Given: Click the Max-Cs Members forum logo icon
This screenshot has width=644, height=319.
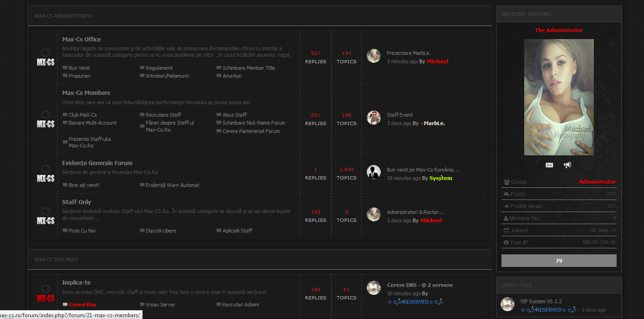Looking at the screenshot, I should [x=46, y=120].
